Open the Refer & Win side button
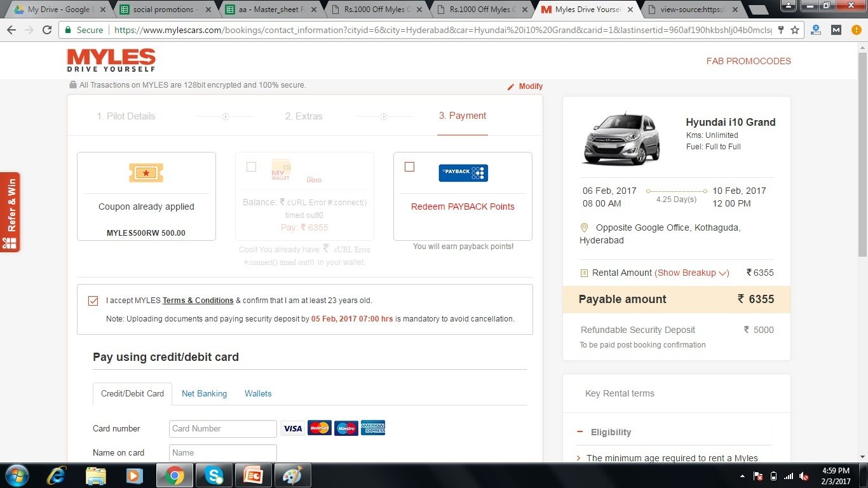 pos(10,212)
